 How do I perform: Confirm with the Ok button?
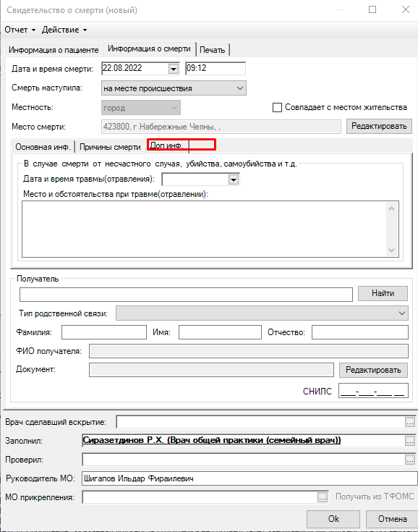(333, 519)
